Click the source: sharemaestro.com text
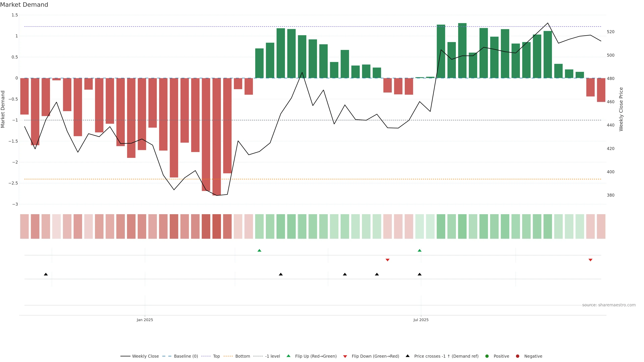This screenshot has height=362, width=644. [x=609, y=305]
